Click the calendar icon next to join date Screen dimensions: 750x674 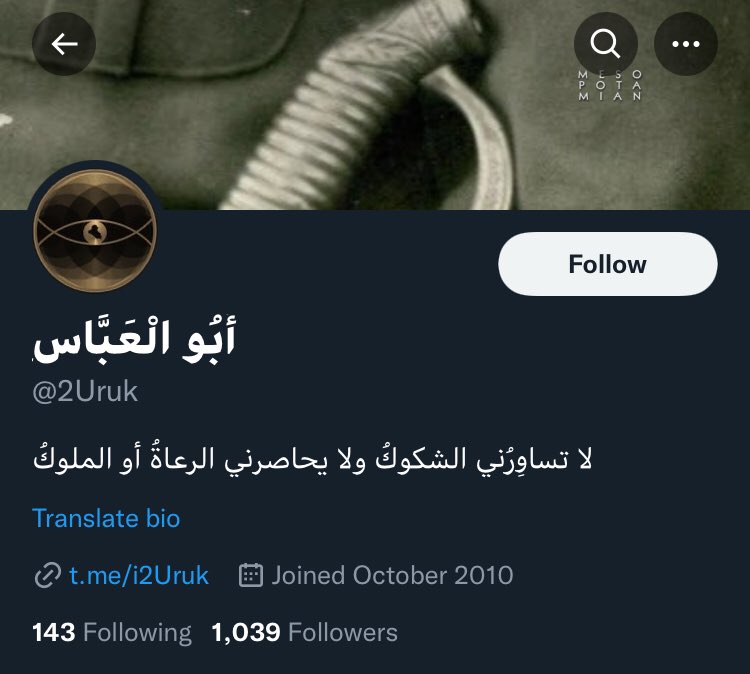251,575
